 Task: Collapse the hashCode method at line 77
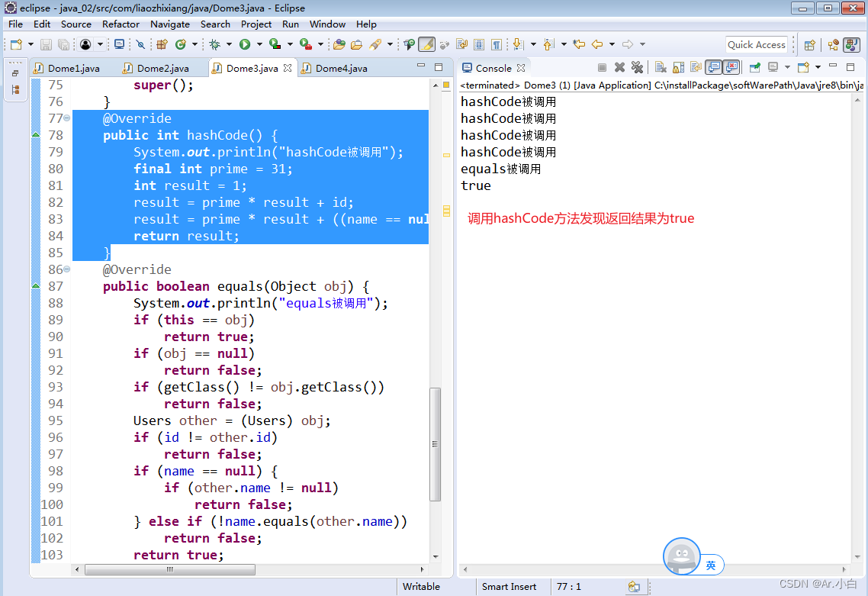pyautogui.click(x=67, y=118)
